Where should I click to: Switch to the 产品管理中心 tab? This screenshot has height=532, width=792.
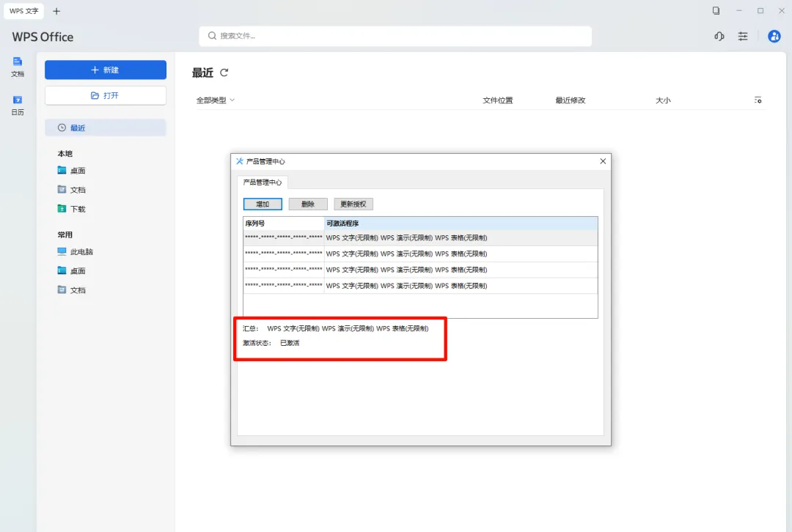pyautogui.click(x=263, y=182)
